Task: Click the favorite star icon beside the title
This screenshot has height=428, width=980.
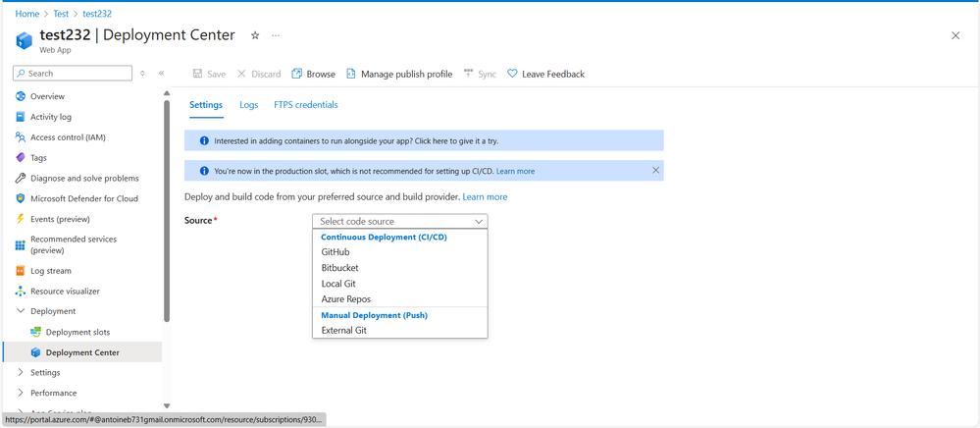Action: (x=255, y=35)
